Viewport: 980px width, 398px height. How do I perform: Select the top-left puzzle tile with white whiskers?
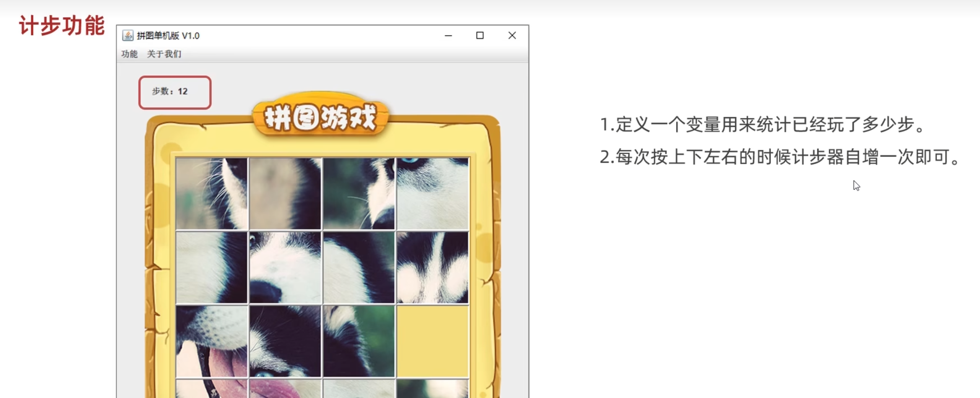point(211,194)
